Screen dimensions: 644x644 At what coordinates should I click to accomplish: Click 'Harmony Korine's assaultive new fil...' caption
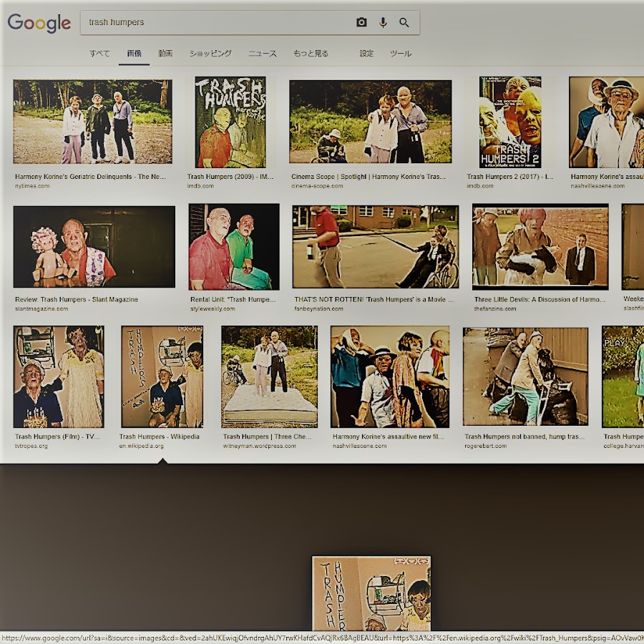point(388,436)
